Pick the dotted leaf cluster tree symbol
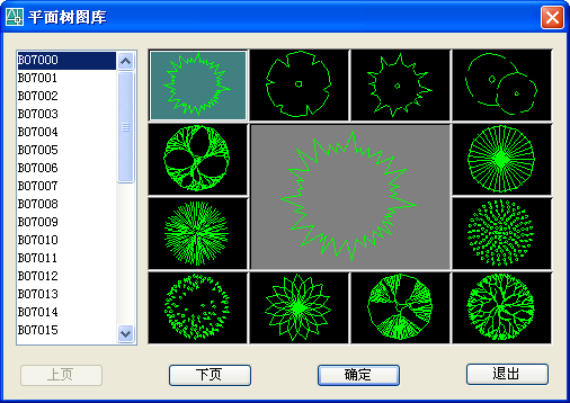This screenshot has width=570, height=404. [x=502, y=233]
